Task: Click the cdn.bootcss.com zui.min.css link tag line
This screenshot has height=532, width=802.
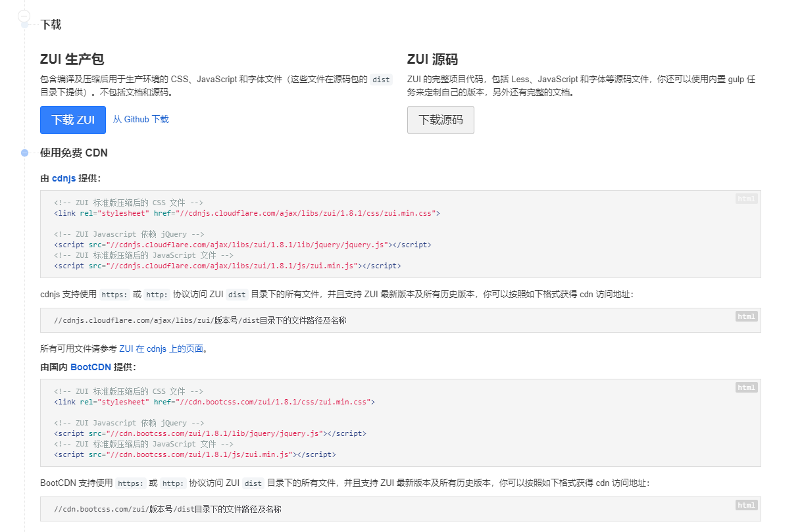Action: pyautogui.click(x=214, y=402)
